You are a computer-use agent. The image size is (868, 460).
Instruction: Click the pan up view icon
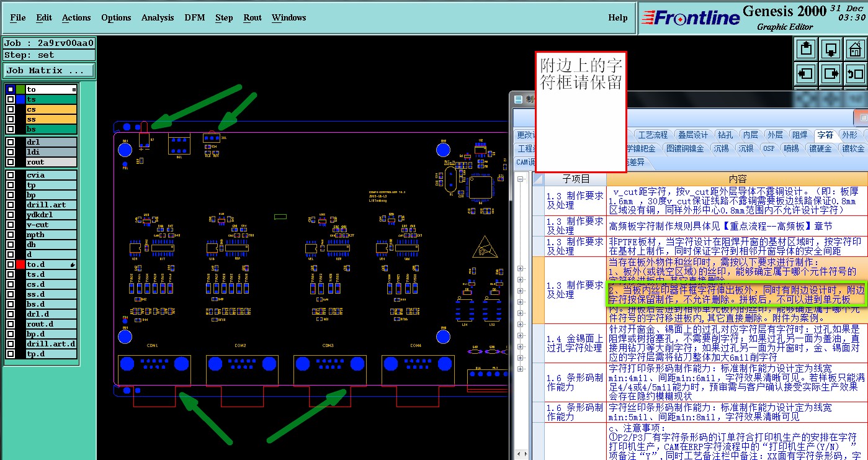807,48
